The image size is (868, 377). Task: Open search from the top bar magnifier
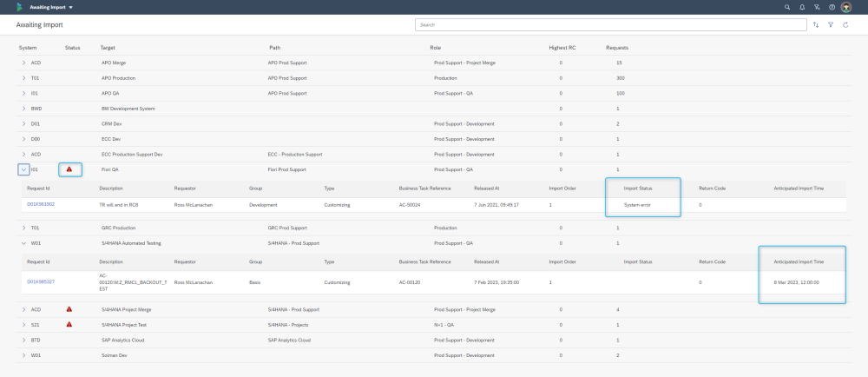click(787, 7)
